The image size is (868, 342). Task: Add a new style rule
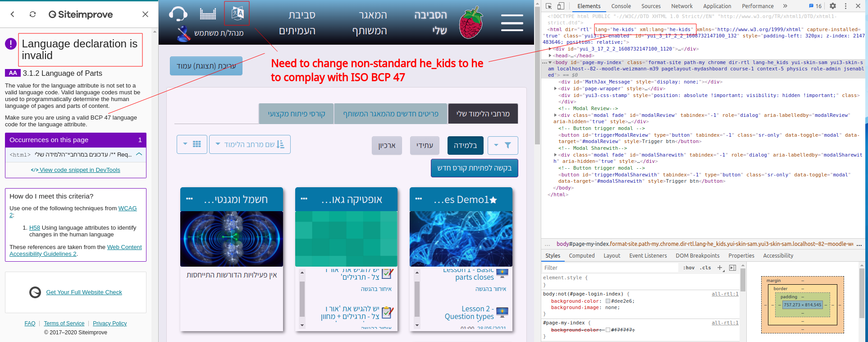720,268
